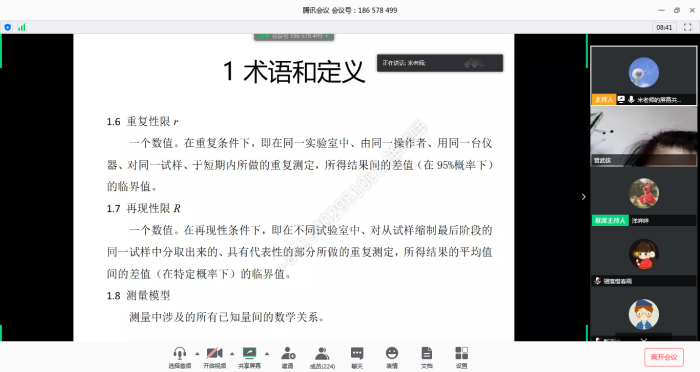Click the host's microphone status icon
The image size is (700, 372).
[631, 100]
